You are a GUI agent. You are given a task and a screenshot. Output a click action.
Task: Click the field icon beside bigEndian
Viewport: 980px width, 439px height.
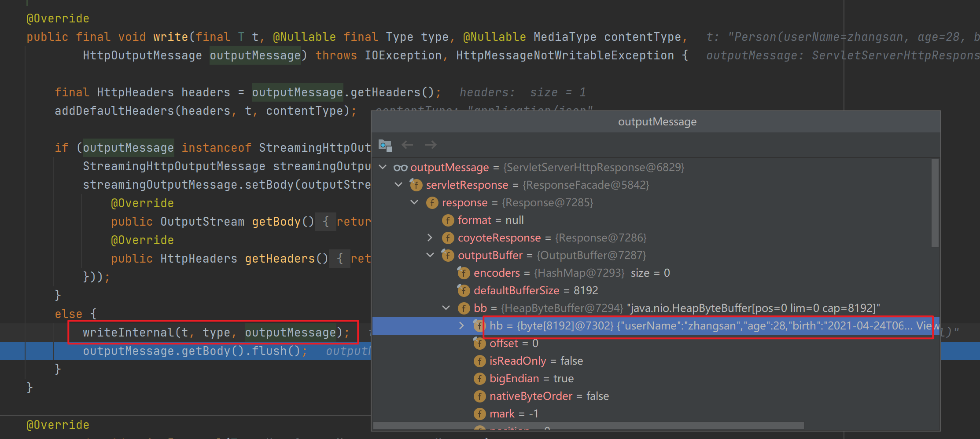click(x=479, y=379)
